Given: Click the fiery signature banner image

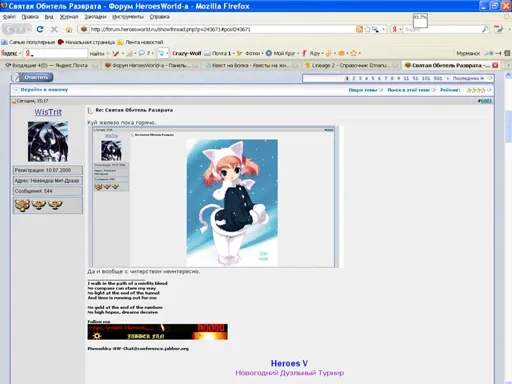Looking at the screenshot, I should 158,332.
